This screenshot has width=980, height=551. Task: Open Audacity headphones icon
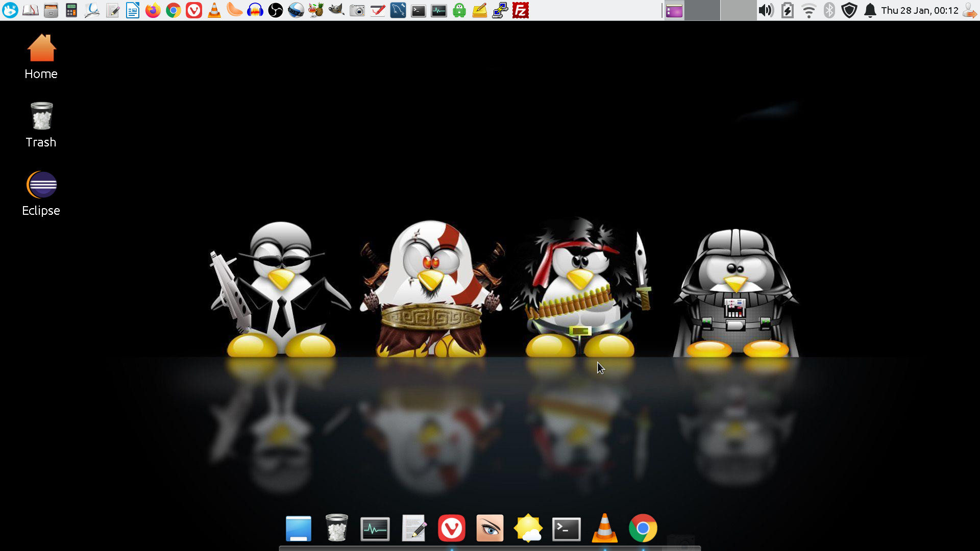[255, 10]
